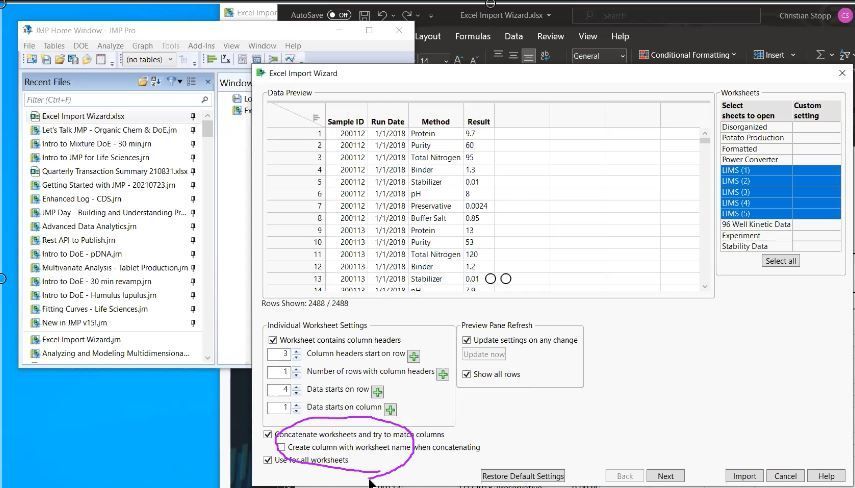
Task: Click pin icon beside Intro to DoE - pDNA.jrn
Action: 193,254
